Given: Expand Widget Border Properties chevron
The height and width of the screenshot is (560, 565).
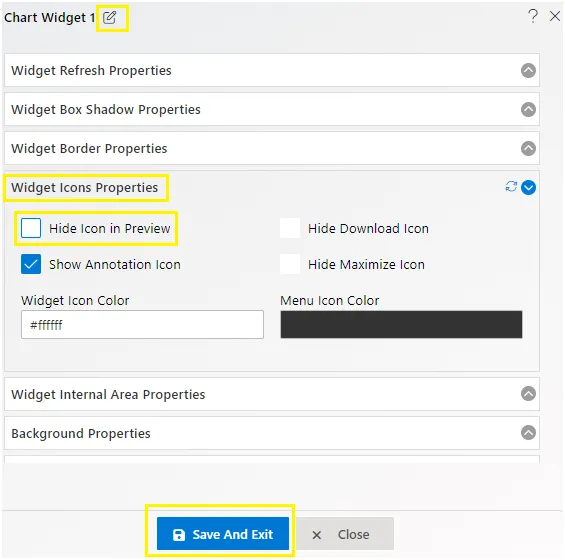Looking at the screenshot, I should coord(528,148).
